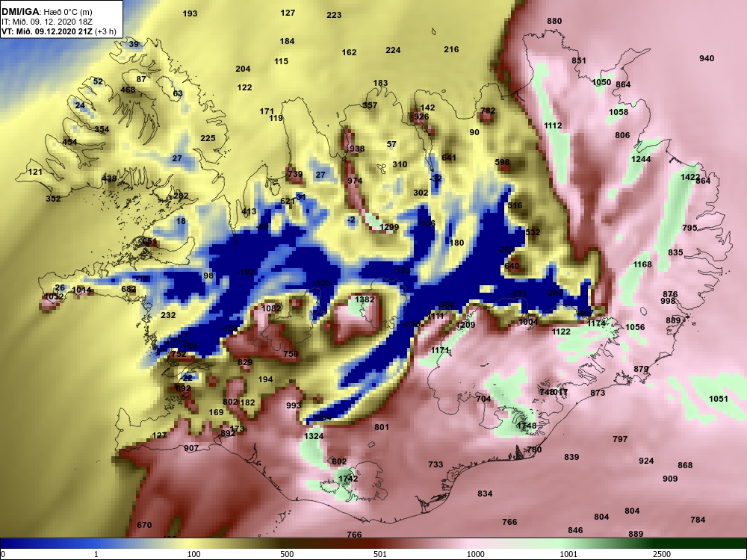Click the map value '873'
The image size is (747, 560).
598,393
